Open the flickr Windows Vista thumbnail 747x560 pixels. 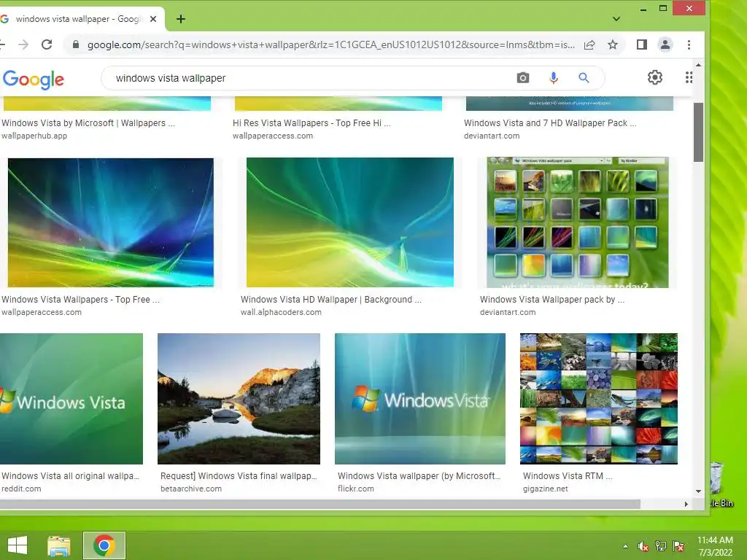coord(419,399)
